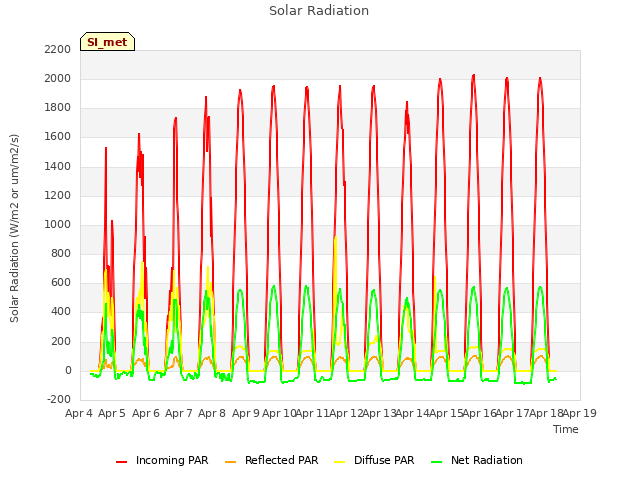
Task: Click the 800 y-axis tick value
Action: click(61, 253)
